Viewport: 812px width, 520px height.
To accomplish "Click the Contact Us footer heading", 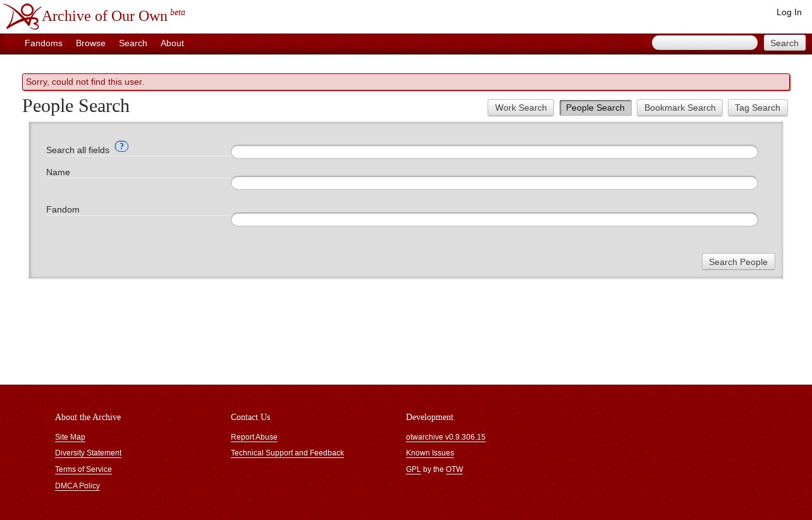I will pos(250,418).
